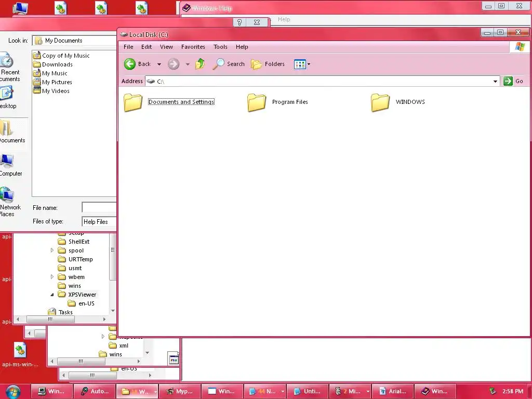The height and width of the screenshot is (399, 532).
Task: Select the Program Files folder icon
Action: click(x=257, y=102)
